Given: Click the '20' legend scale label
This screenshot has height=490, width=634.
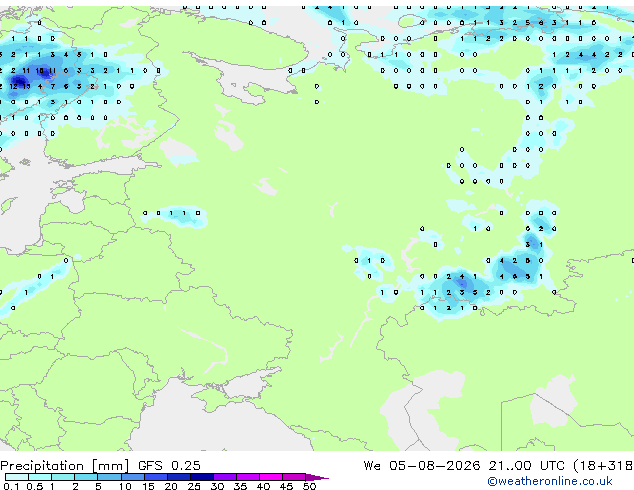Looking at the screenshot, I should point(171,486).
